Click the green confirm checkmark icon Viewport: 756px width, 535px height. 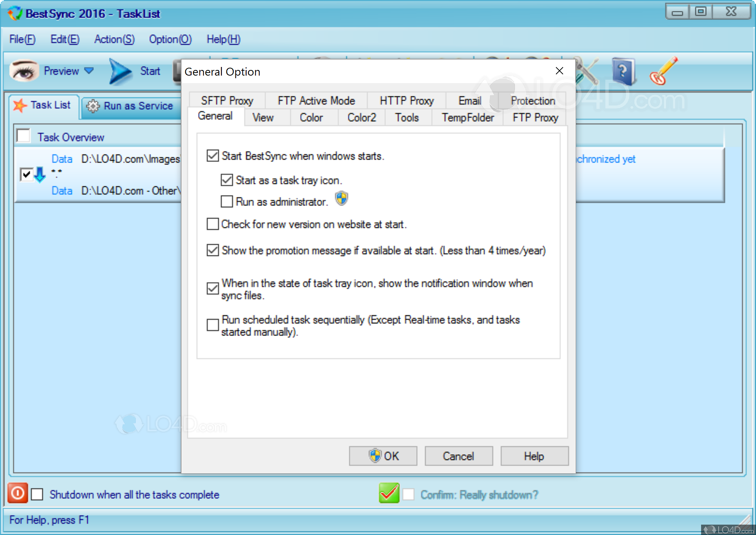coord(388,493)
